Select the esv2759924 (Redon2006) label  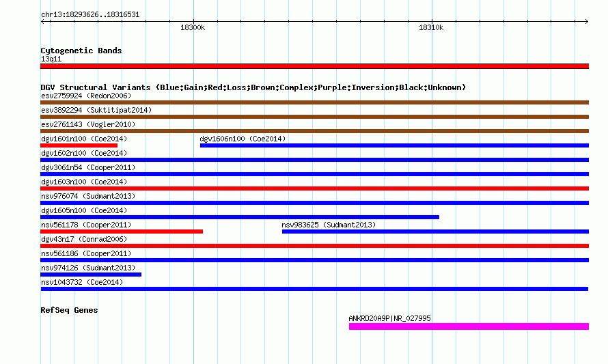[86, 96]
